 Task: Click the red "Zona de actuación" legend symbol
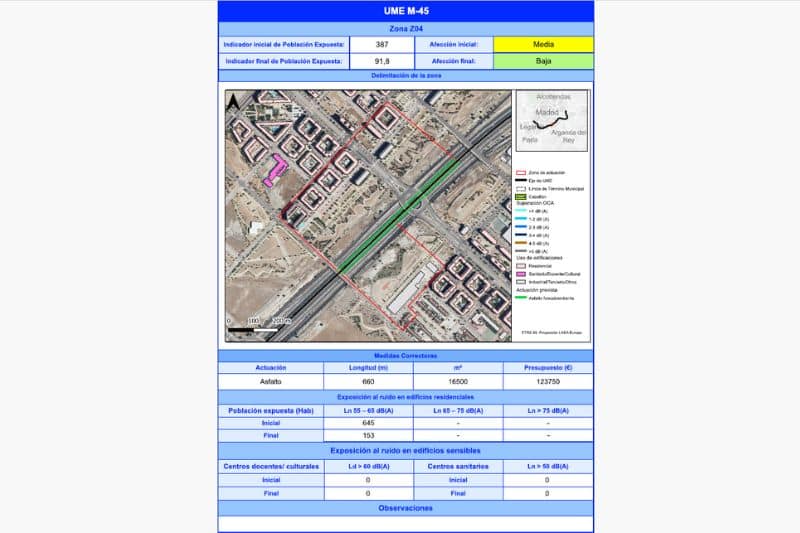[521, 173]
